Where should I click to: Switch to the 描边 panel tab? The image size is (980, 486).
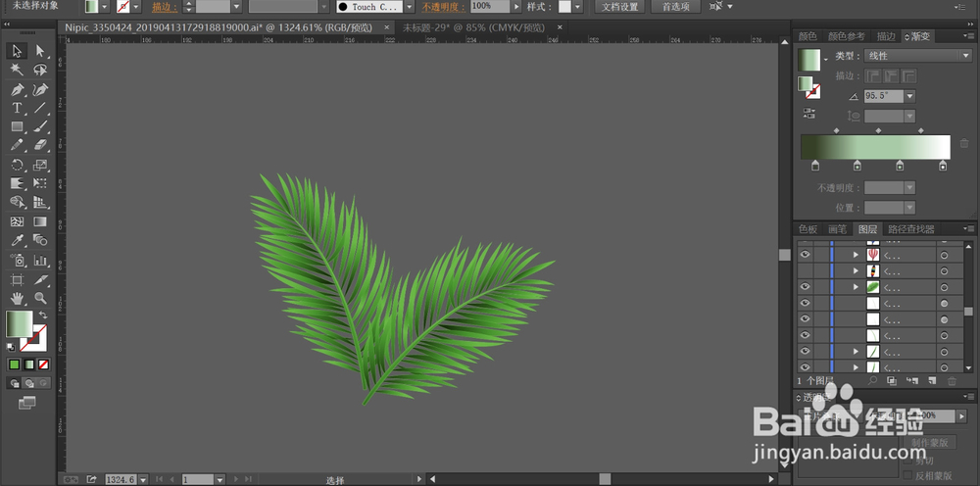(886, 37)
